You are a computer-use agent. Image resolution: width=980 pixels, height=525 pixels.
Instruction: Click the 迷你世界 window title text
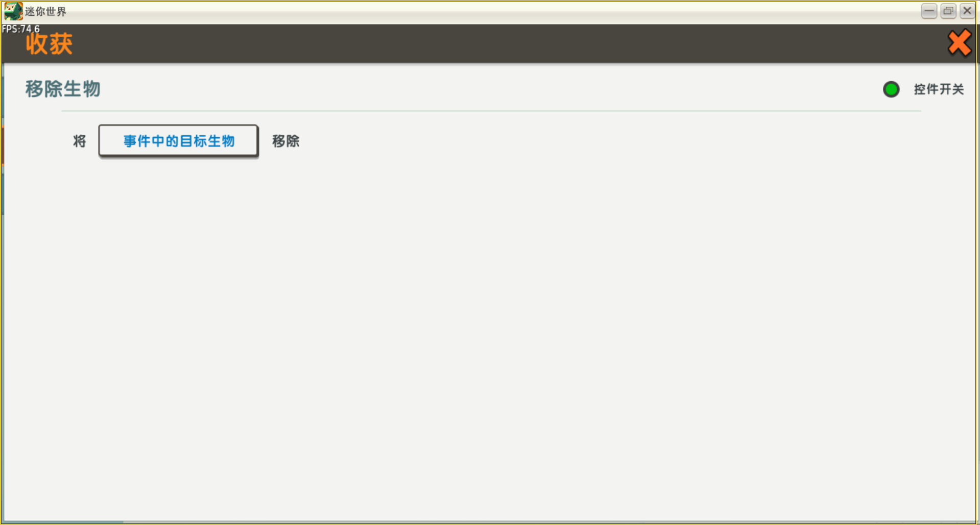pos(45,11)
